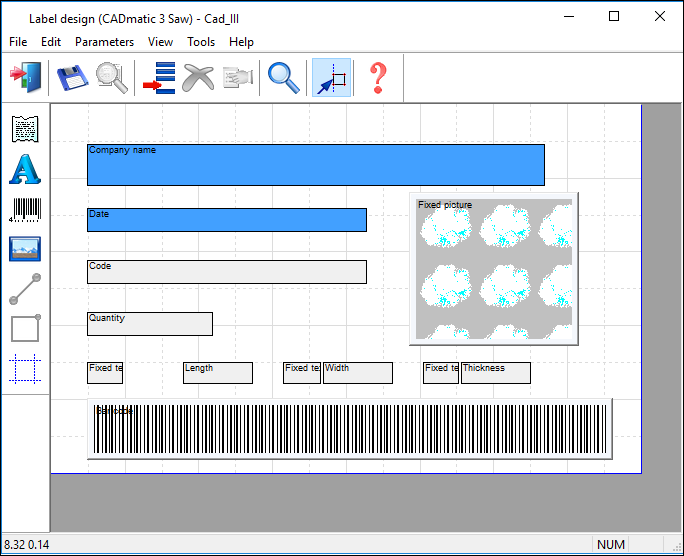
Task: Select the text tool with letter A
Action: pyautogui.click(x=25, y=169)
